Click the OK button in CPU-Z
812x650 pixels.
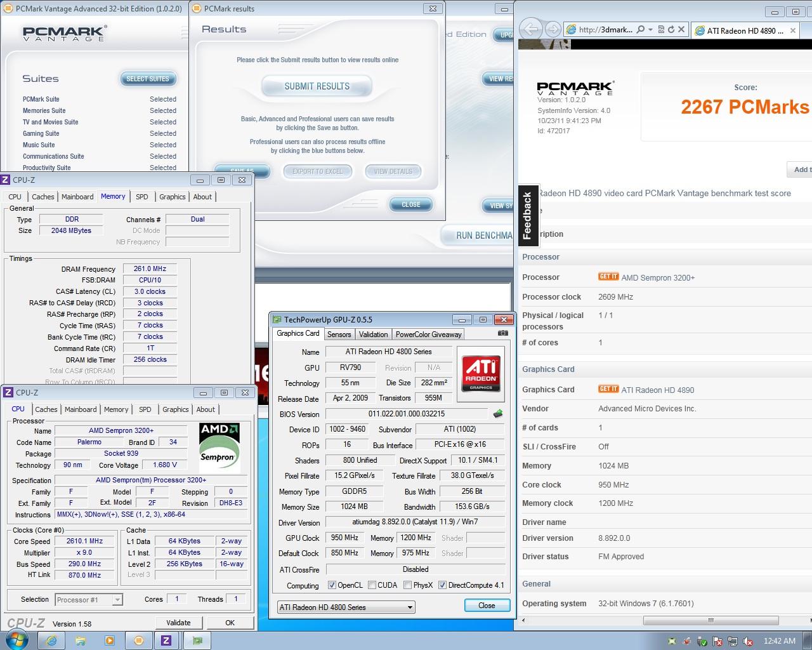[x=230, y=623]
